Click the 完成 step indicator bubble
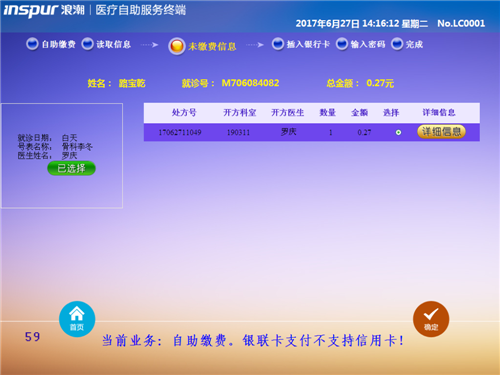Screen dimensions: 500x375 (397, 44)
